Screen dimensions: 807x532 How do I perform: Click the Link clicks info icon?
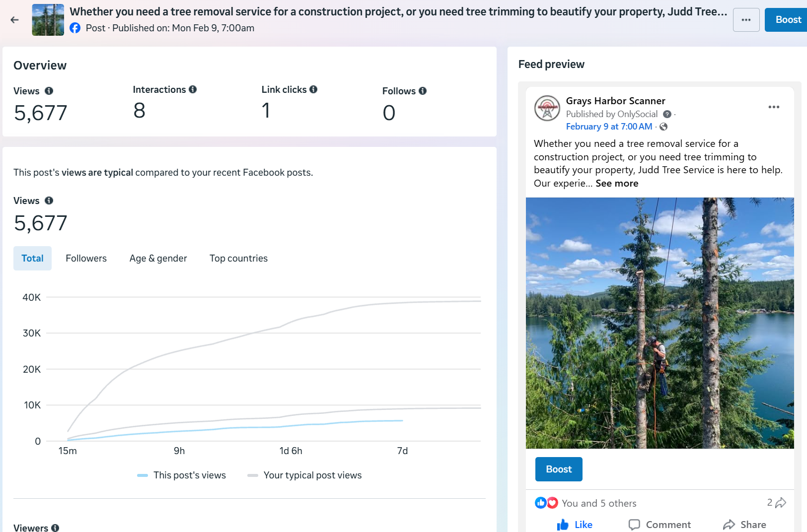pos(313,89)
